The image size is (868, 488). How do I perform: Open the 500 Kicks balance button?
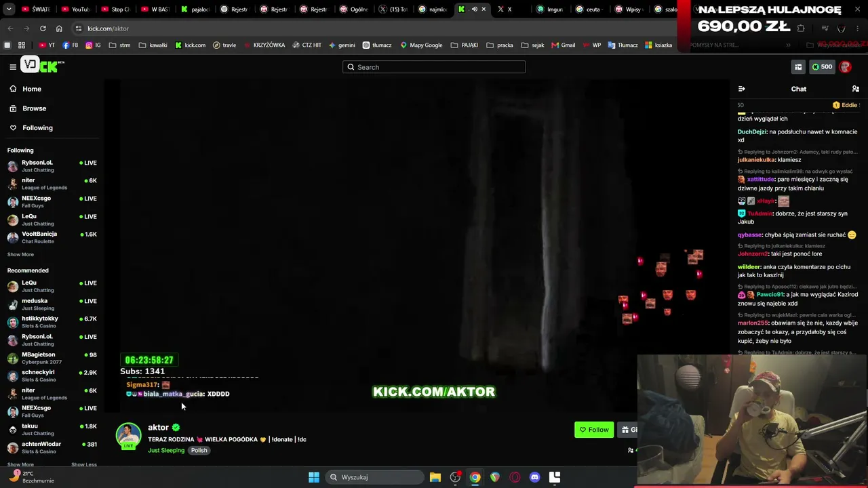point(822,67)
